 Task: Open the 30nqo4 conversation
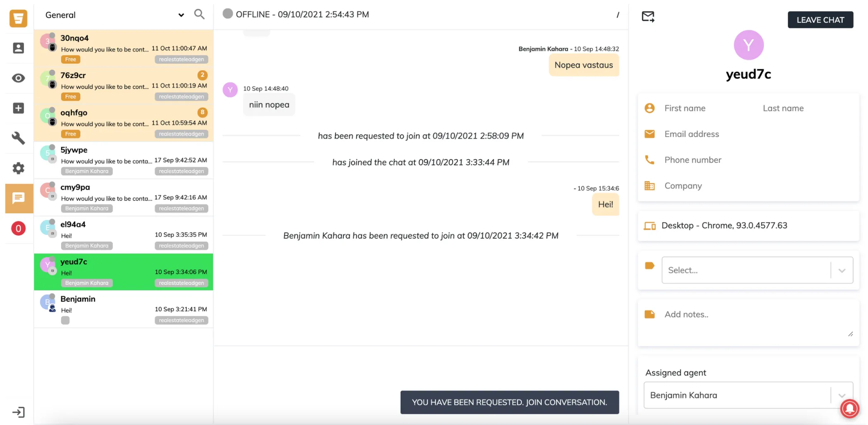pyautogui.click(x=124, y=48)
